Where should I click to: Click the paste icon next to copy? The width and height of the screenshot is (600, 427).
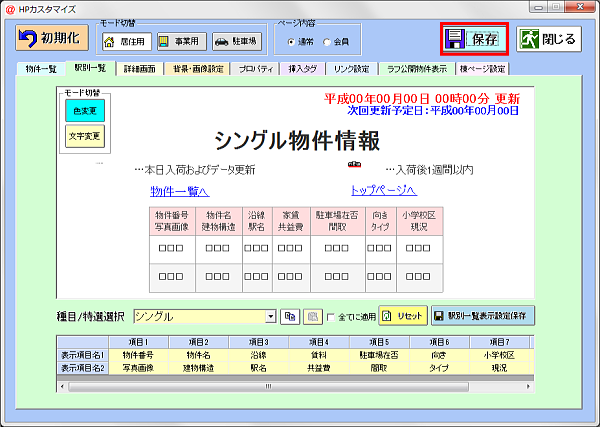[313, 317]
